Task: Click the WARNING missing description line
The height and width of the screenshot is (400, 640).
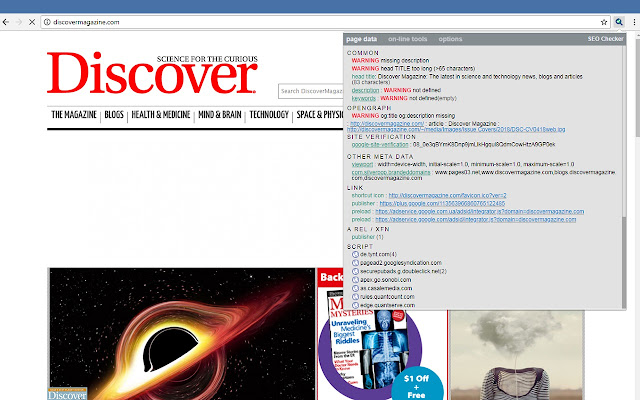Action: [x=390, y=60]
